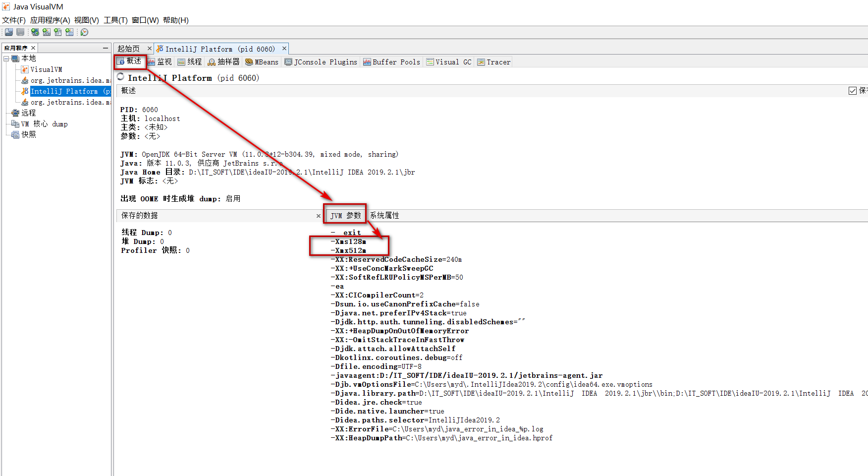The image size is (868, 476).
Task: Click the IntelliJ Platform icon in tree
Action: [x=25, y=91]
